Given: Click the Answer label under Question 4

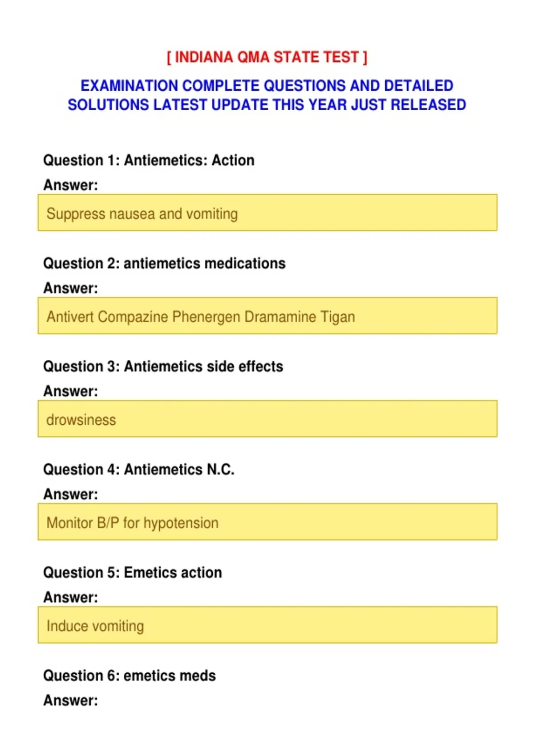Looking at the screenshot, I should [70, 495].
